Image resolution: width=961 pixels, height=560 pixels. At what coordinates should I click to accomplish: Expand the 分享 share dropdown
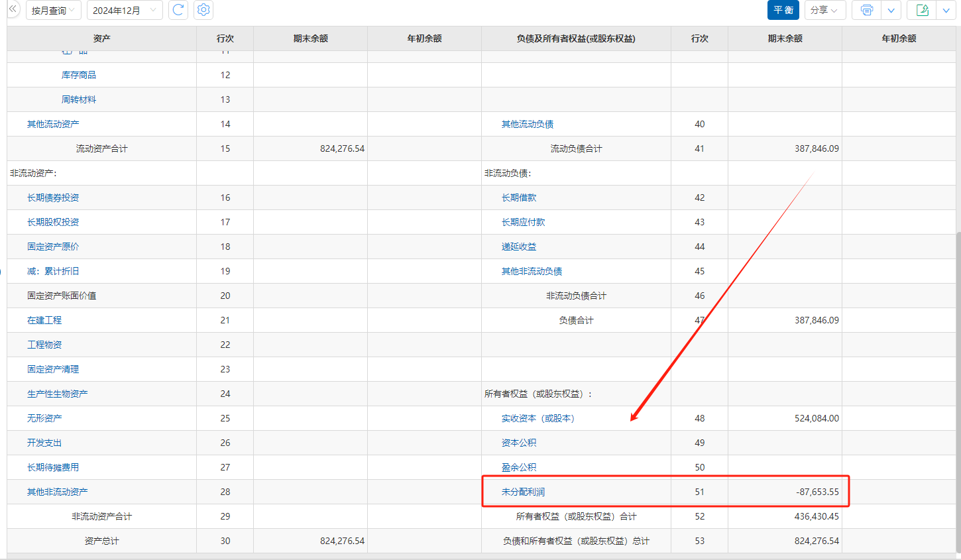coord(824,10)
